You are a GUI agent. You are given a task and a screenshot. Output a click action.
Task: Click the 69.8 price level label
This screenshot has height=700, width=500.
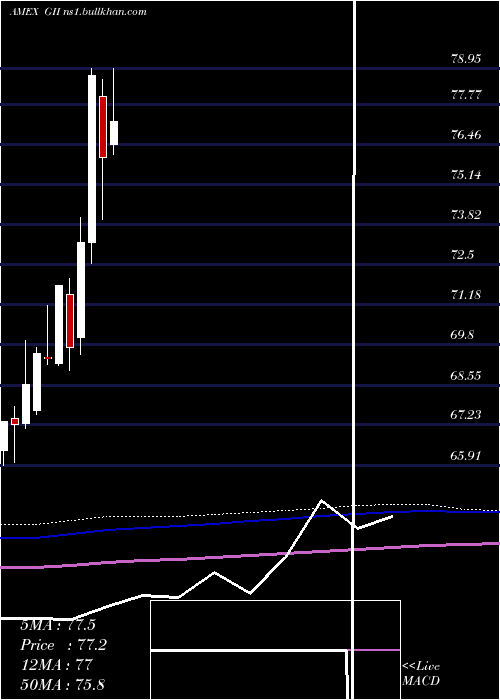coord(462,335)
